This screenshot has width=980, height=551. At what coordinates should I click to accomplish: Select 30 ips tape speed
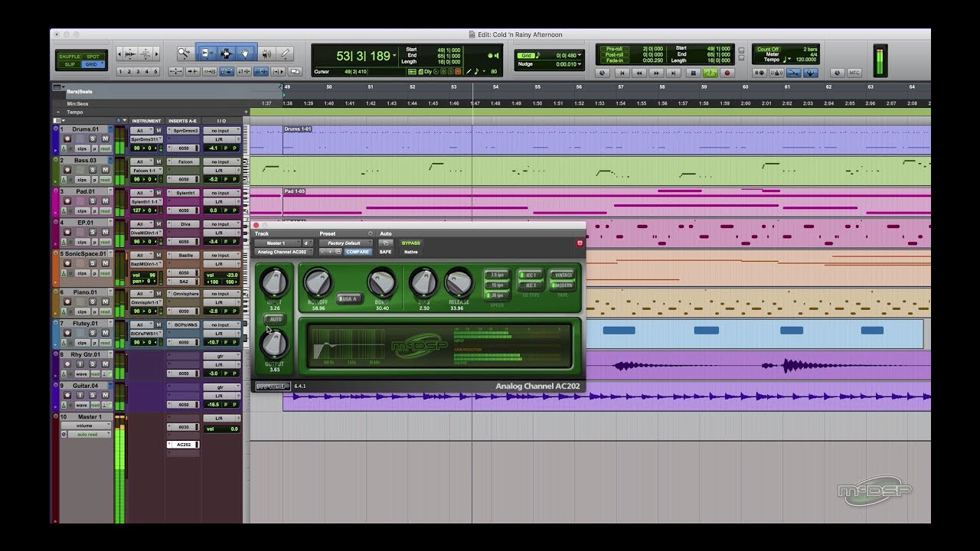click(x=497, y=295)
